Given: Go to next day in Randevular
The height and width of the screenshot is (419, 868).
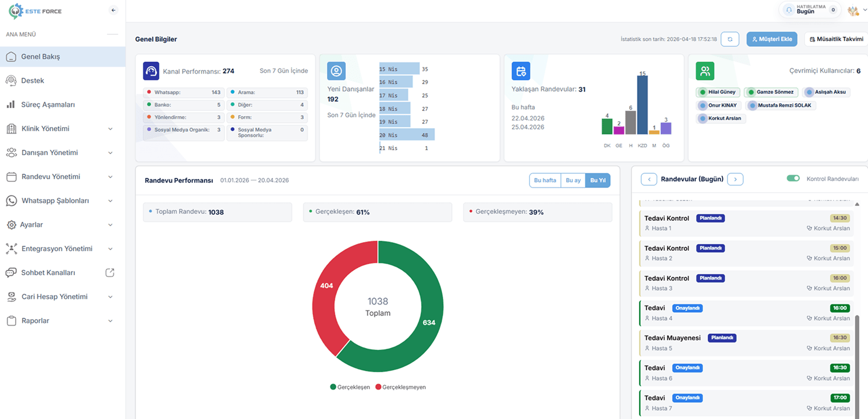Looking at the screenshot, I should (x=735, y=179).
